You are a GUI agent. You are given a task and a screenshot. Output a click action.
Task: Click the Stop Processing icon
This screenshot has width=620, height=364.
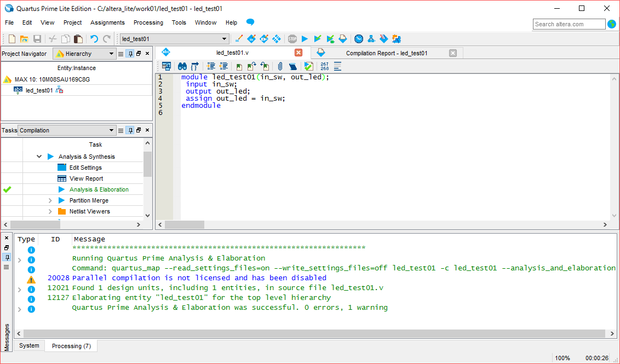(292, 39)
